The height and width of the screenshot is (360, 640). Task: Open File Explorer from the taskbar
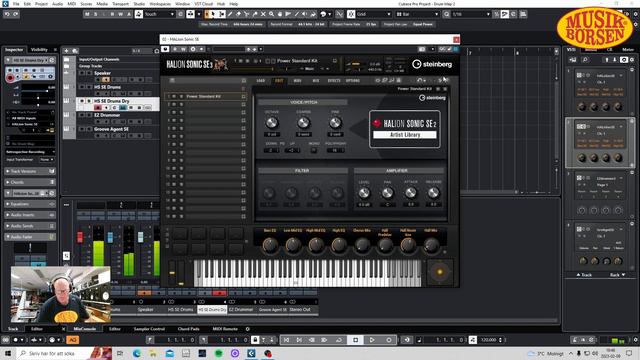coord(153,353)
